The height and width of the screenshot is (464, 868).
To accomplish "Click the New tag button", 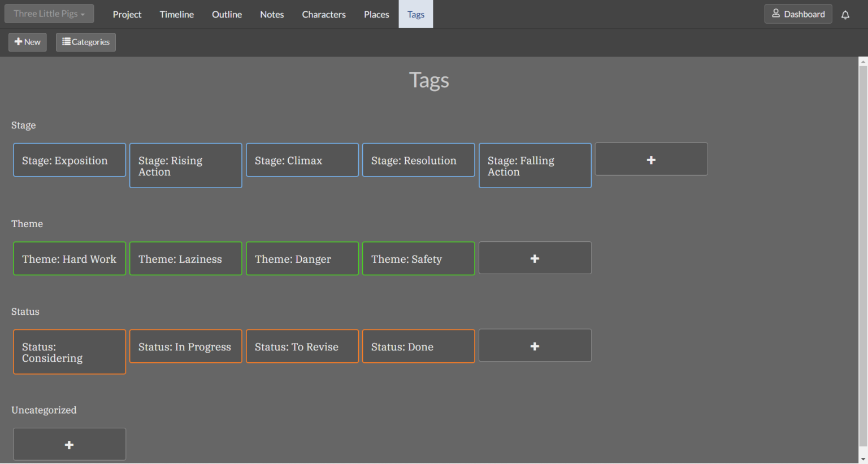I will [x=28, y=42].
